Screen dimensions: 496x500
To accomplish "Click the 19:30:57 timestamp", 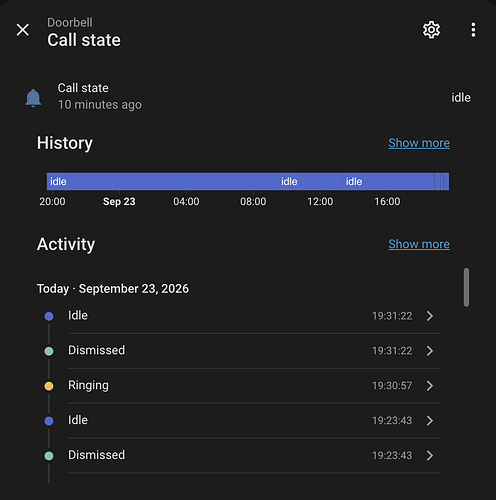I will click(392, 386).
